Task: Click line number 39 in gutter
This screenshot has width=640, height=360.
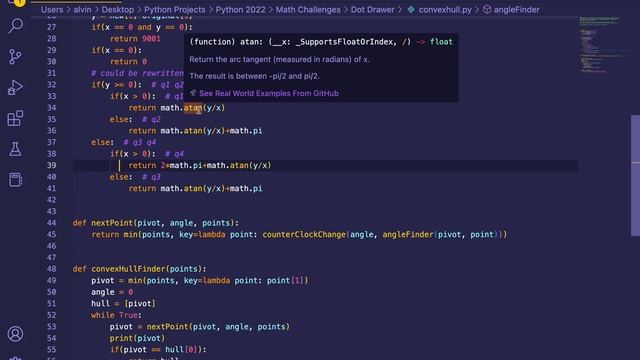Action: 51,165
